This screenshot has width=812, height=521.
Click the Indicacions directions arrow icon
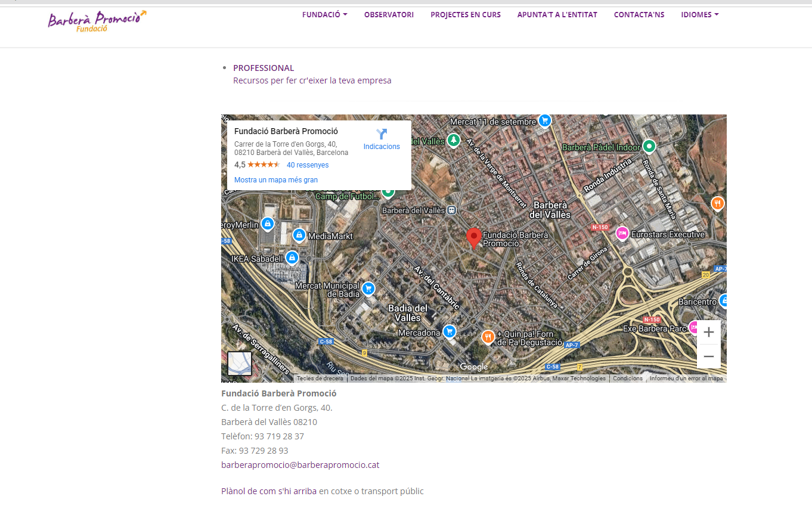pos(382,134)
